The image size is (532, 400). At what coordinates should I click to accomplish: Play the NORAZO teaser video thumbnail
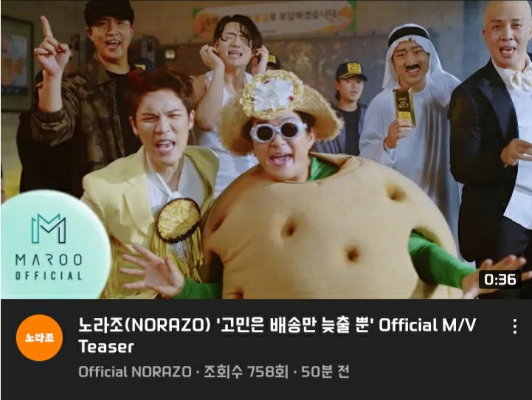tap(266, 150)
